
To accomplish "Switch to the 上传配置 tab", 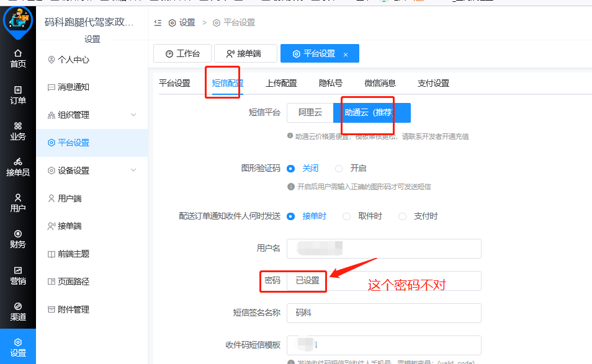I will 281,83.
